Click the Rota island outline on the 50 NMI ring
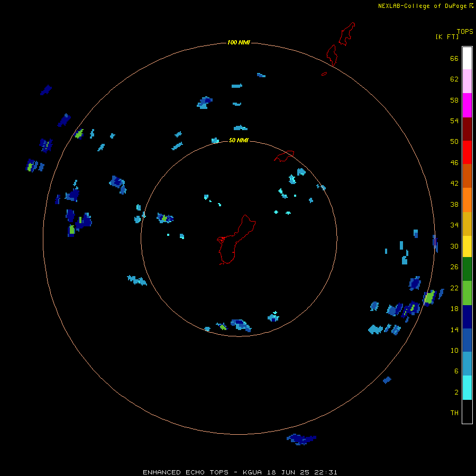 click(x=284, y=155)
